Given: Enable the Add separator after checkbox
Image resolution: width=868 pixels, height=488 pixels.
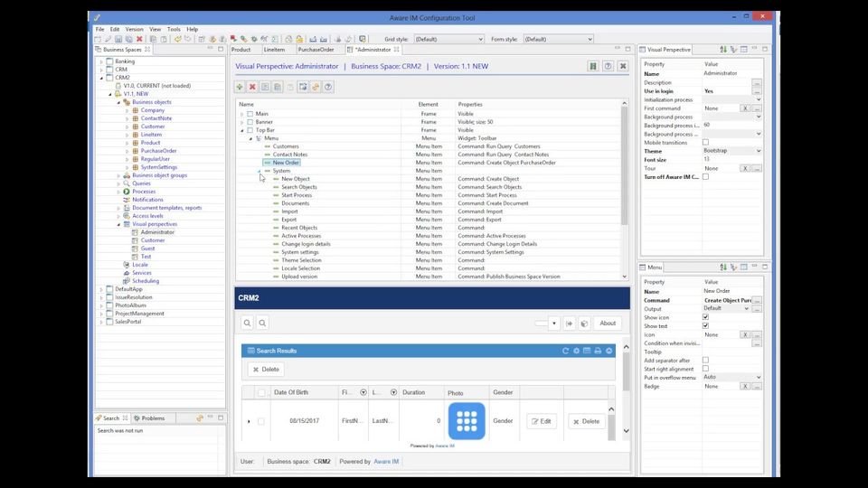Looking at the screenshot, I should coord(706,361).
